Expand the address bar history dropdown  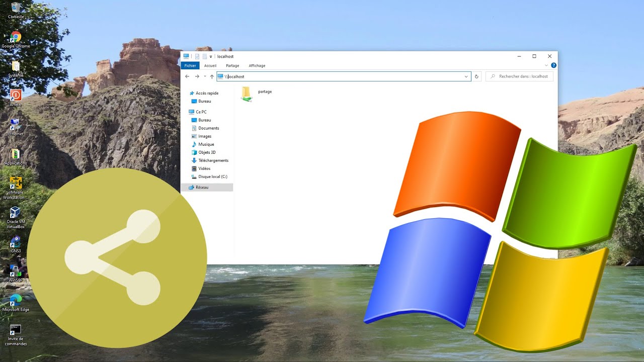point(466,76)
